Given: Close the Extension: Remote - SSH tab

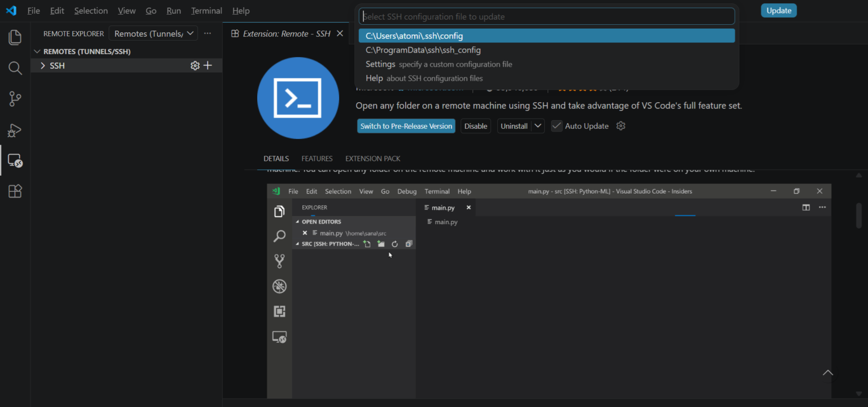Looking at the screenshot, I should point(340,33).
